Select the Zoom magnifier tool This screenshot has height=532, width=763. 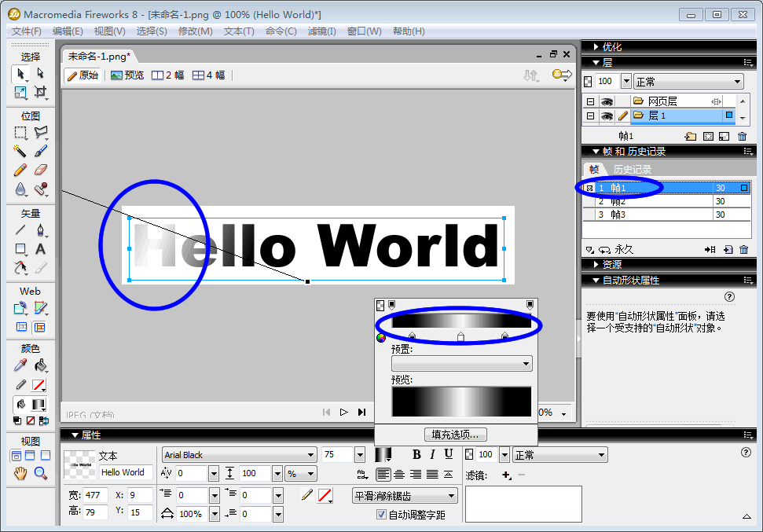coord(41,473)
